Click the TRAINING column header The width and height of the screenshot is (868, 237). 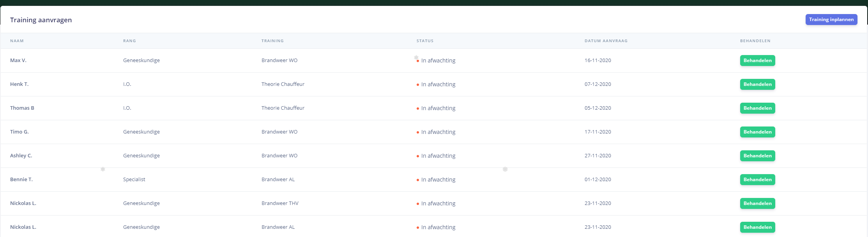[x=272, y=41]
